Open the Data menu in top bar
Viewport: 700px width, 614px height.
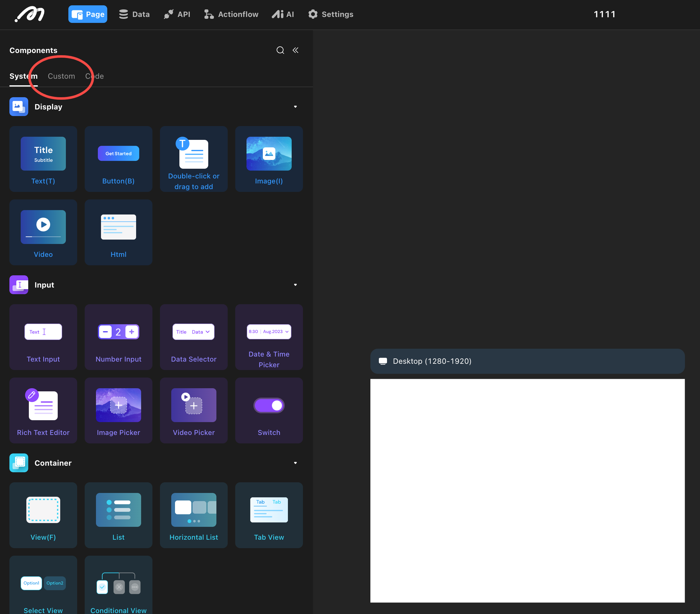pos(134,14)
